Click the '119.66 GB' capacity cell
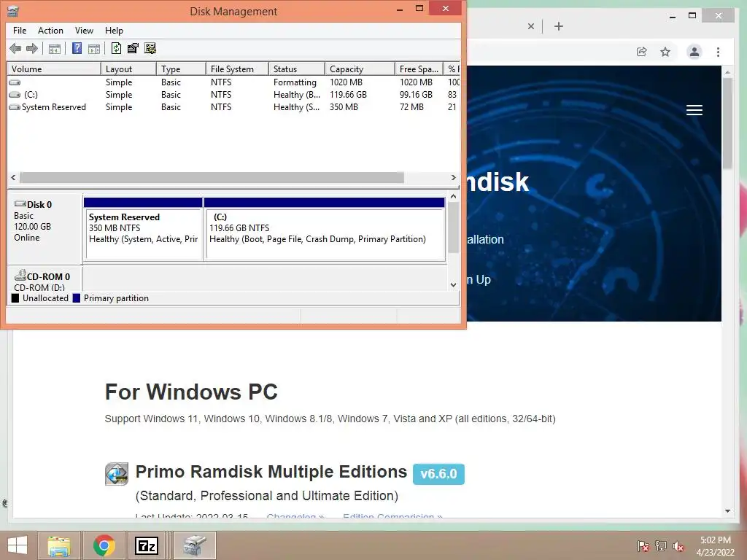Screen dimensions: 747x560 (348, 95)
